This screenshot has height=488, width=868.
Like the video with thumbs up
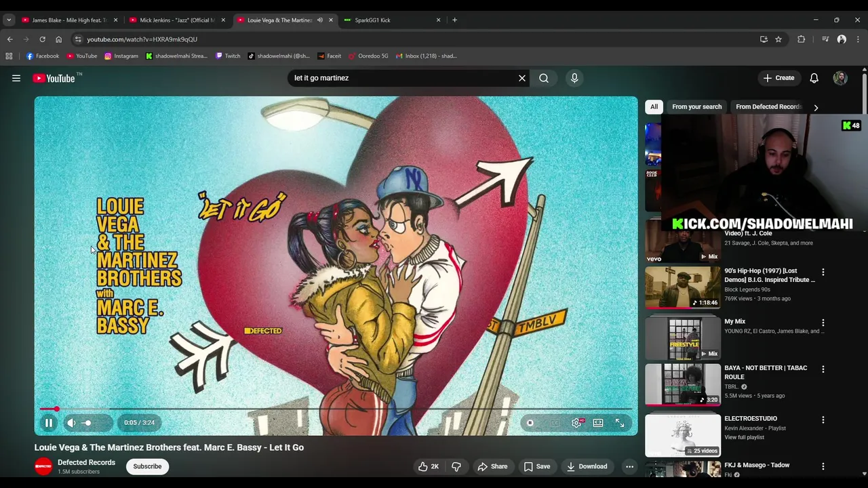click(x=429, y=466)
